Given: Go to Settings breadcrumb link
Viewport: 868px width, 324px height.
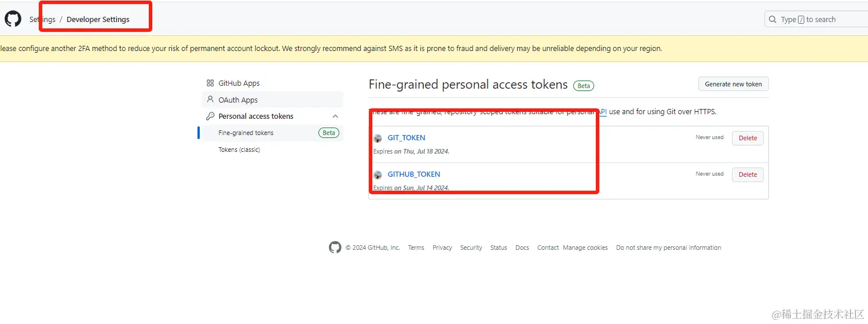Looking at the screenshot, I should tap(42, 20).
